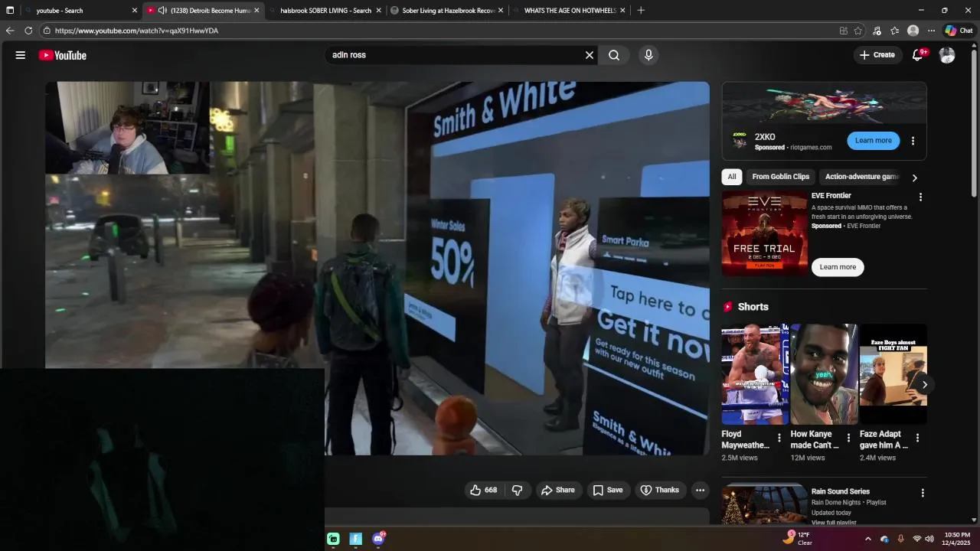The width and height of the screenshot is (980, 551).
Task: Click the address bar URL
Action: 136,31
